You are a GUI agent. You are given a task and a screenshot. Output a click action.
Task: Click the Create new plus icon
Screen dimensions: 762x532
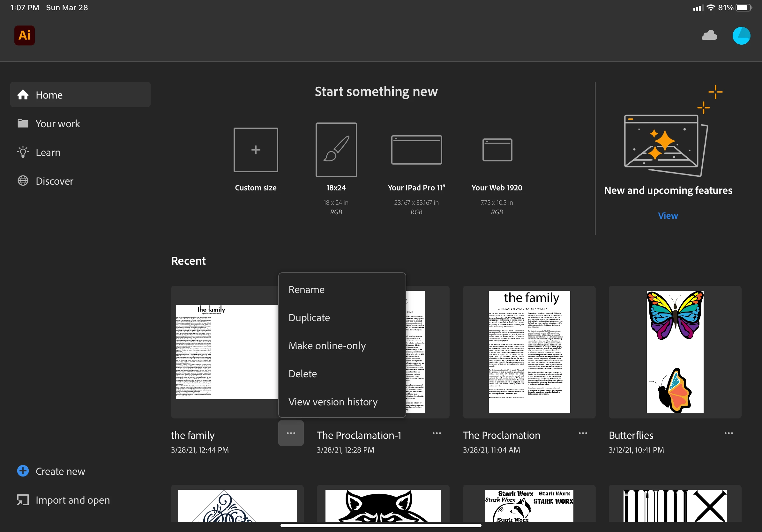coord(23,471)
